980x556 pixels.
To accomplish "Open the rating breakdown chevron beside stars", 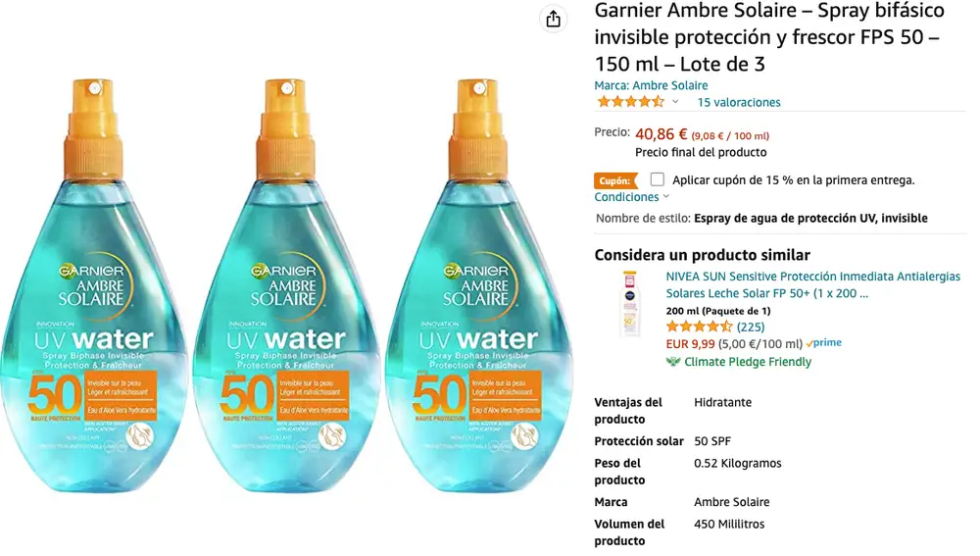I will 675,102.
